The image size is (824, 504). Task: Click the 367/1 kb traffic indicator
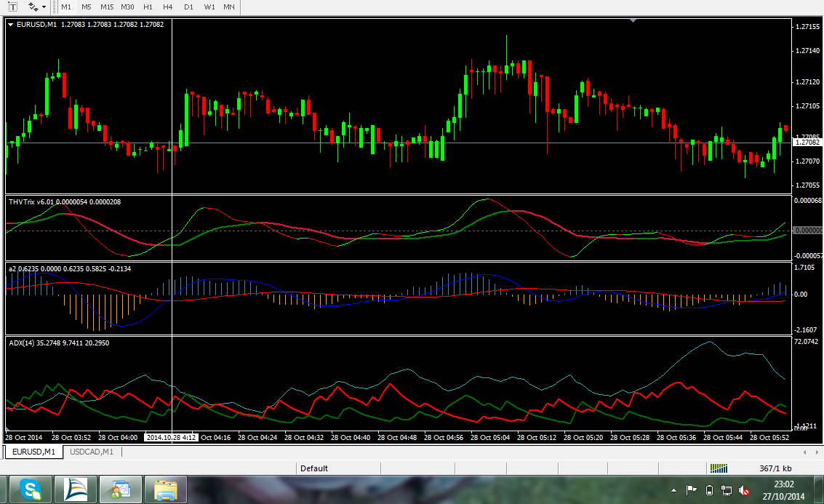tap(775, 468)
